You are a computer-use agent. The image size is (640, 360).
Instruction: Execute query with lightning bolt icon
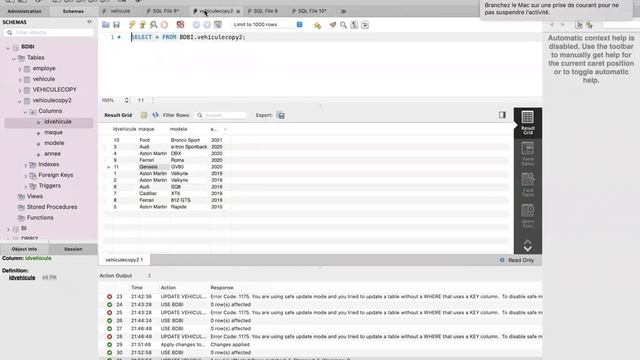(x=132, y=25)
